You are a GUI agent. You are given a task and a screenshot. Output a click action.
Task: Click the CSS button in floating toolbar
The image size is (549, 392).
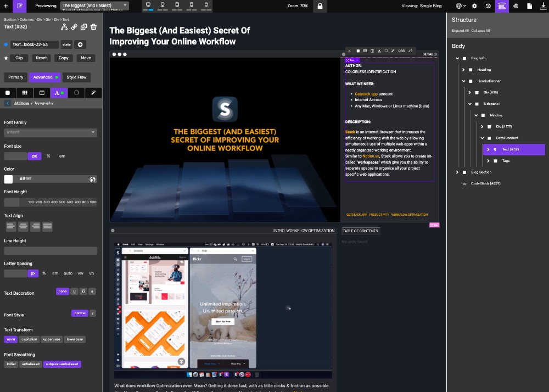point(401,51)
